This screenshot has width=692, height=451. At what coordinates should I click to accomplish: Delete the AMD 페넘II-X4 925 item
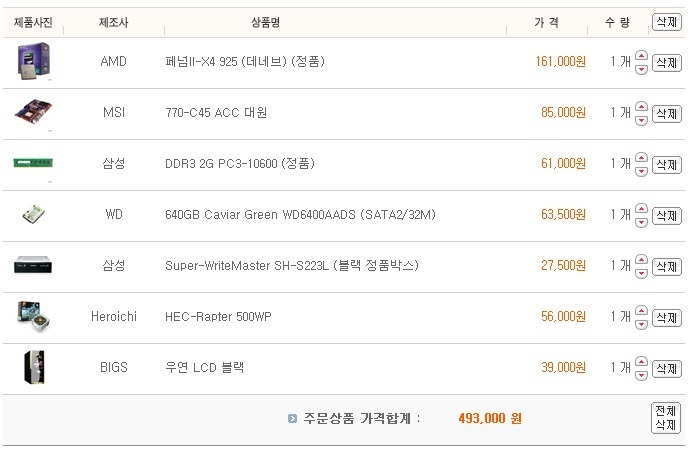click(666, 63)
